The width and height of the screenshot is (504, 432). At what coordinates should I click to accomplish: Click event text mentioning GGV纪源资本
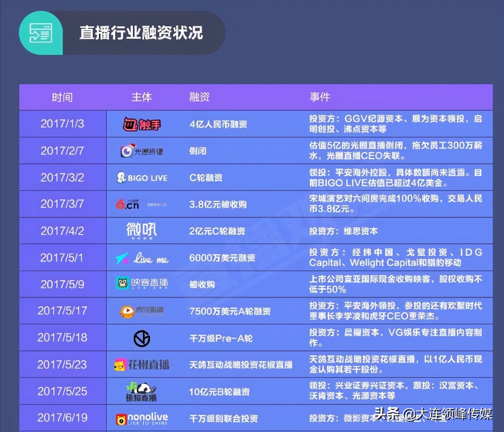pos(396,124)
